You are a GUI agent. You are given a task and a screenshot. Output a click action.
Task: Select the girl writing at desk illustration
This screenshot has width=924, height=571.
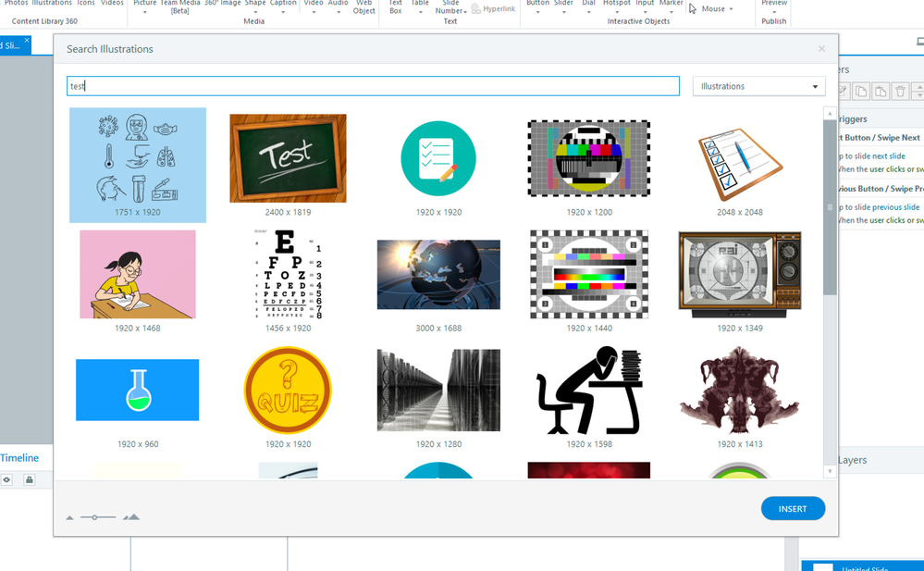click(x=138, y=274)
